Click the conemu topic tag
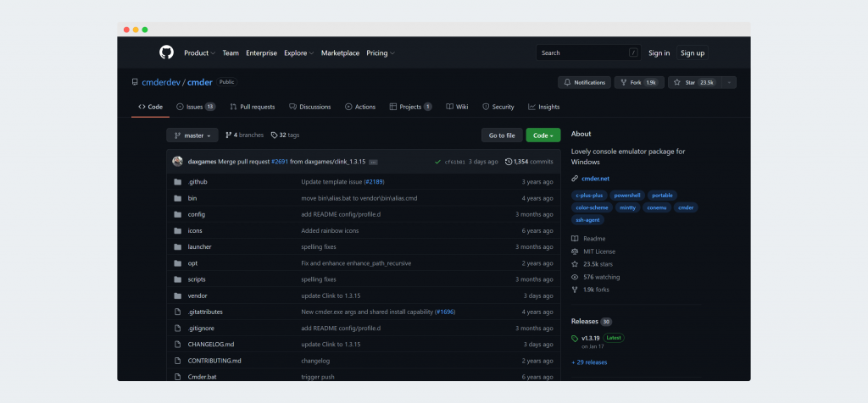The width and height of the screenshot is (868, 403). point(657,208)
